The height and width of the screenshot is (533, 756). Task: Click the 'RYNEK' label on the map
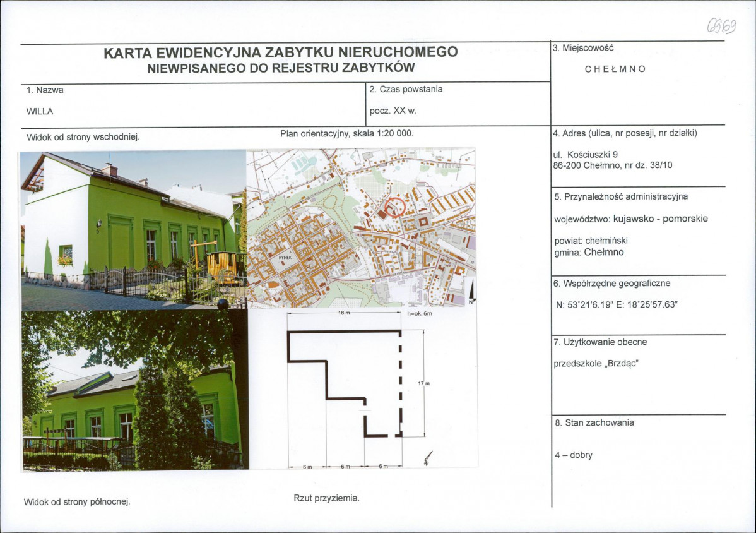(x=285, y=258)
